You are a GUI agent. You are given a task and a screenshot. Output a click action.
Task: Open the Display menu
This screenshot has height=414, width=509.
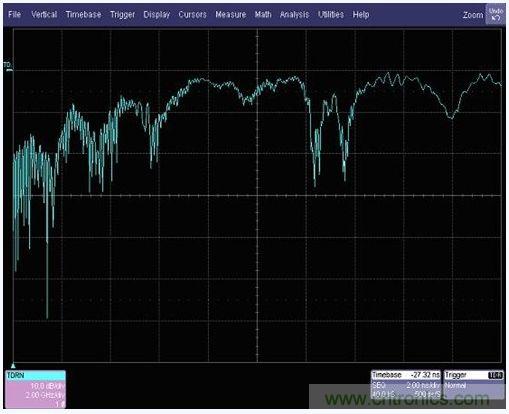157,15
